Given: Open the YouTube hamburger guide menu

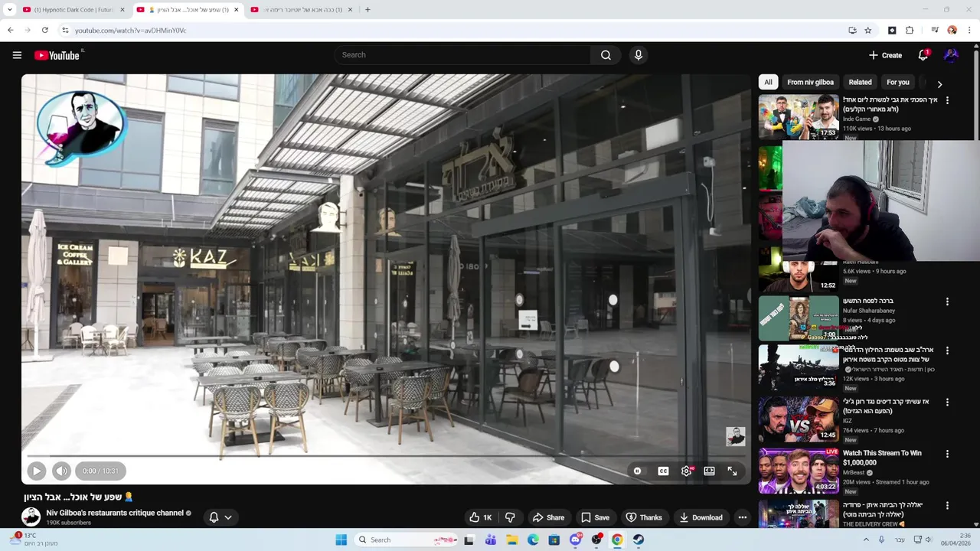Looking at the screenshot, I should point(17,55).
